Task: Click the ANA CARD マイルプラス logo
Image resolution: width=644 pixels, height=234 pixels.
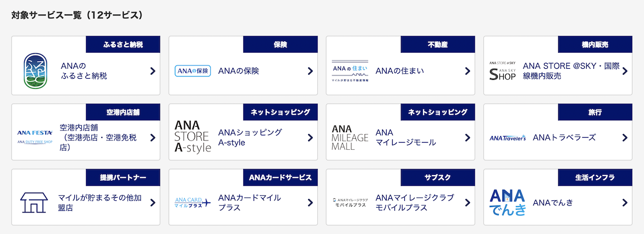Action: pos(192,202)
